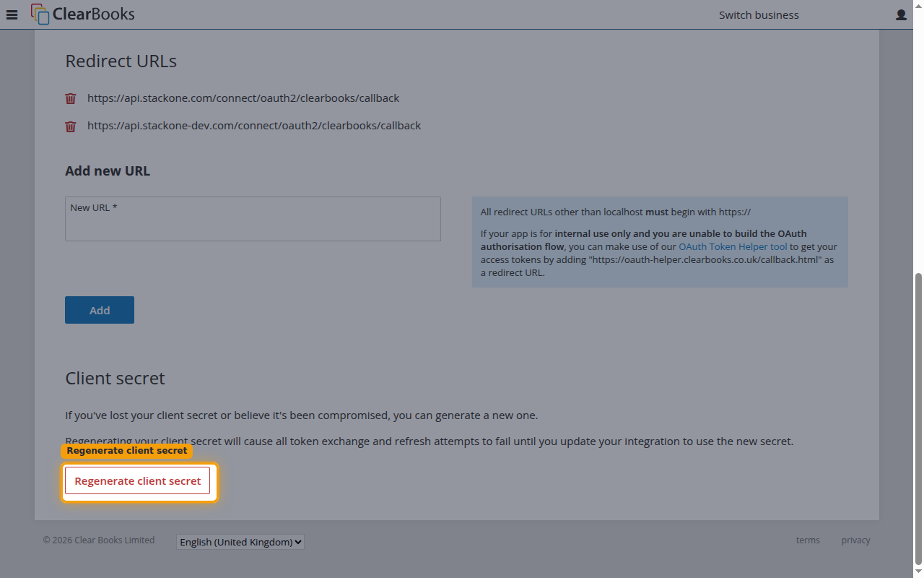Screen dimensions: 924x578
Task: Click Regenerate client secret button
Action: click(137, 480)
